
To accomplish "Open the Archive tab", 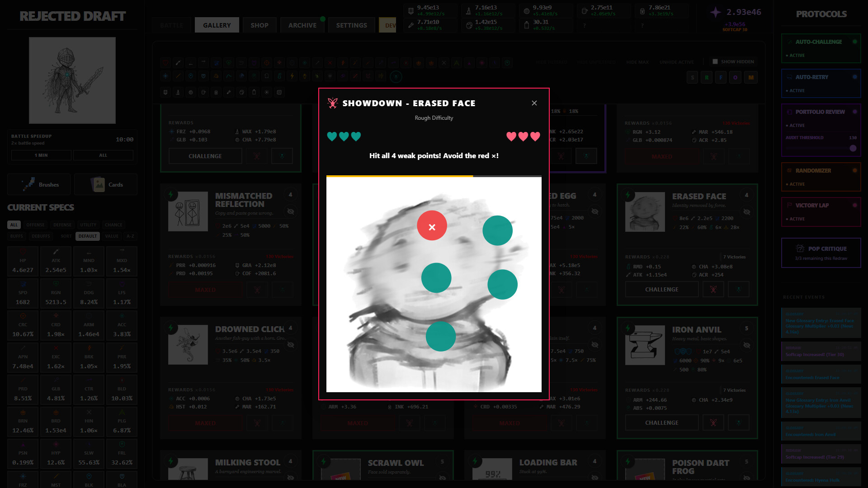I will pyautogui.click(x=302, y=25).
